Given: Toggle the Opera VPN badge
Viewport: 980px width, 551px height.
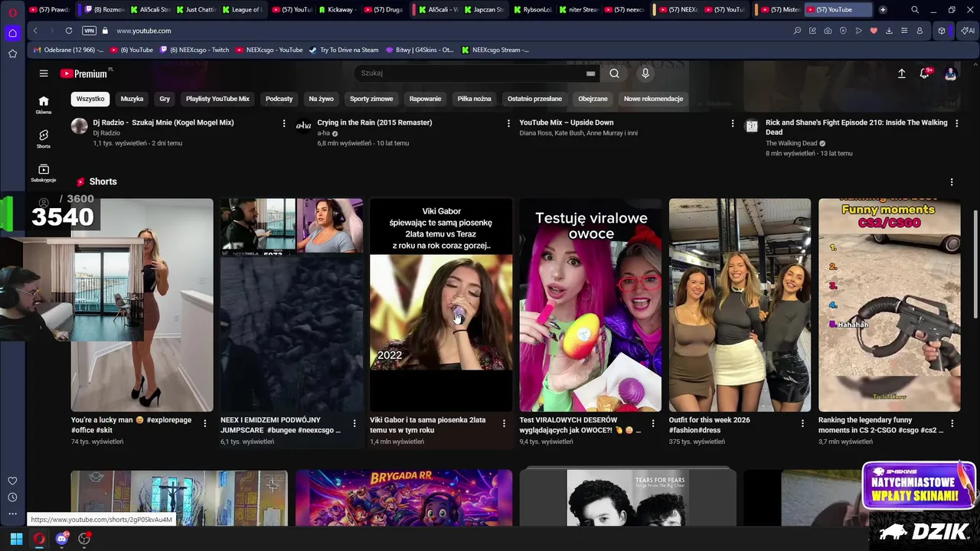Looking at the screenshot, I should click(89, 31).
